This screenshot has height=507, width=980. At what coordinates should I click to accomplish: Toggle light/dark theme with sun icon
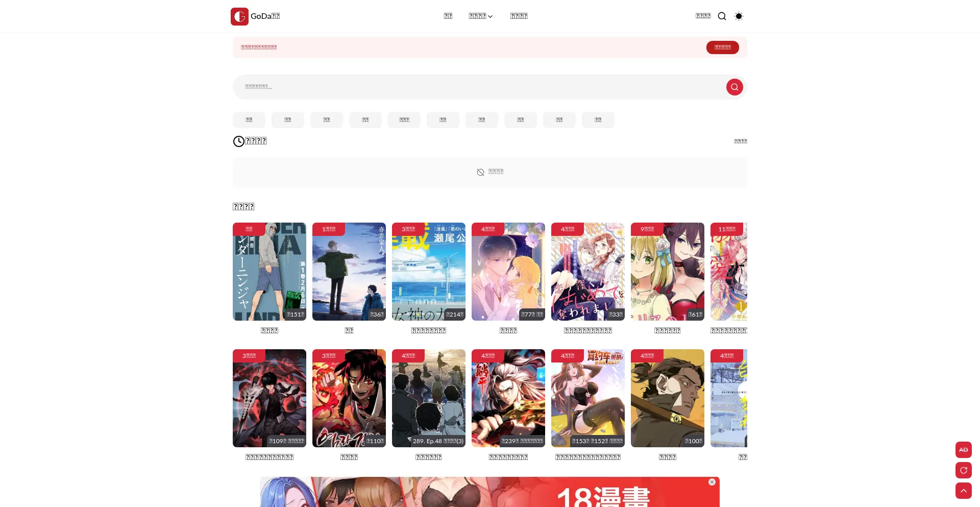point(739,16)
